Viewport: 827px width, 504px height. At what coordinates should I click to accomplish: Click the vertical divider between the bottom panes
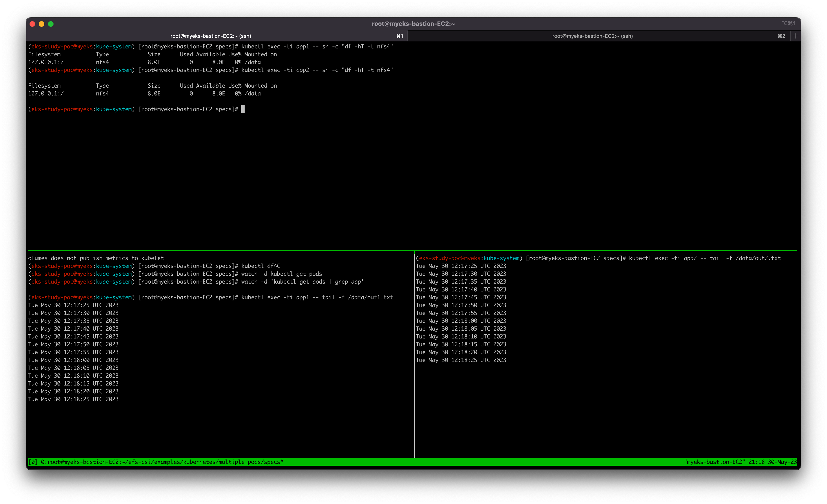point(414,352)
